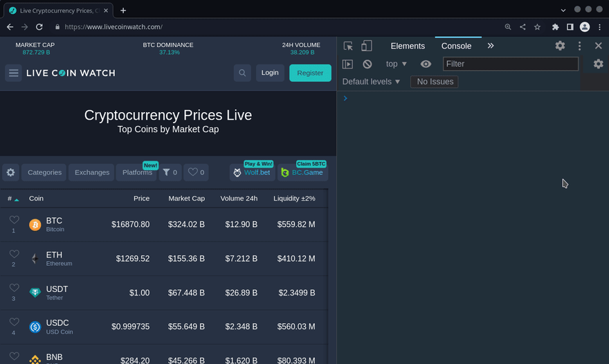View site info via the padlock icon
Viewport: 609px width, 364px height.
click(x=57, y=27)
